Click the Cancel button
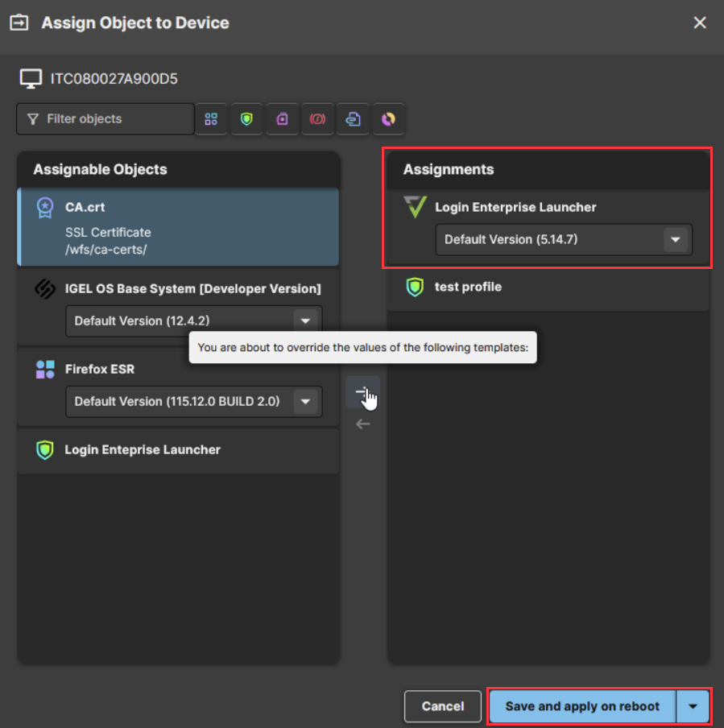 442,706
